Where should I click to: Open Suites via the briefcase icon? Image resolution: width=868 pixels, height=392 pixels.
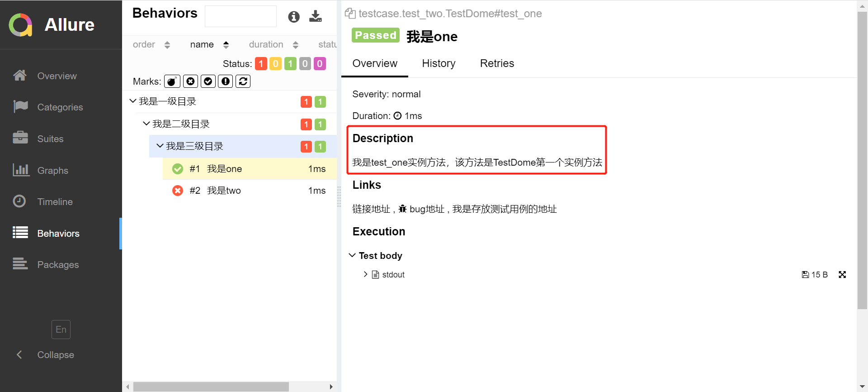20,137
